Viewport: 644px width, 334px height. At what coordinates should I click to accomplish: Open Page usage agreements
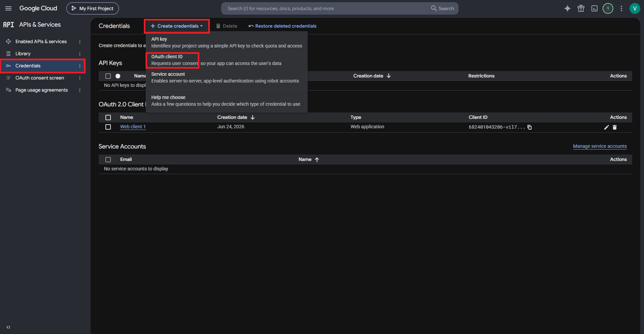coord(42,90)
